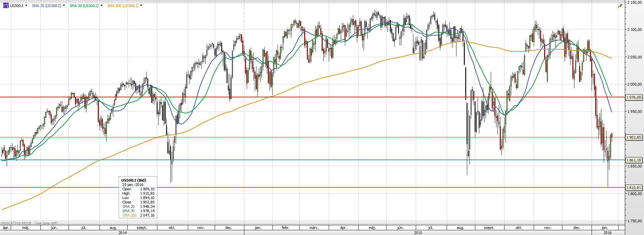Click the márc. month label on the time axis

[314, 228]
